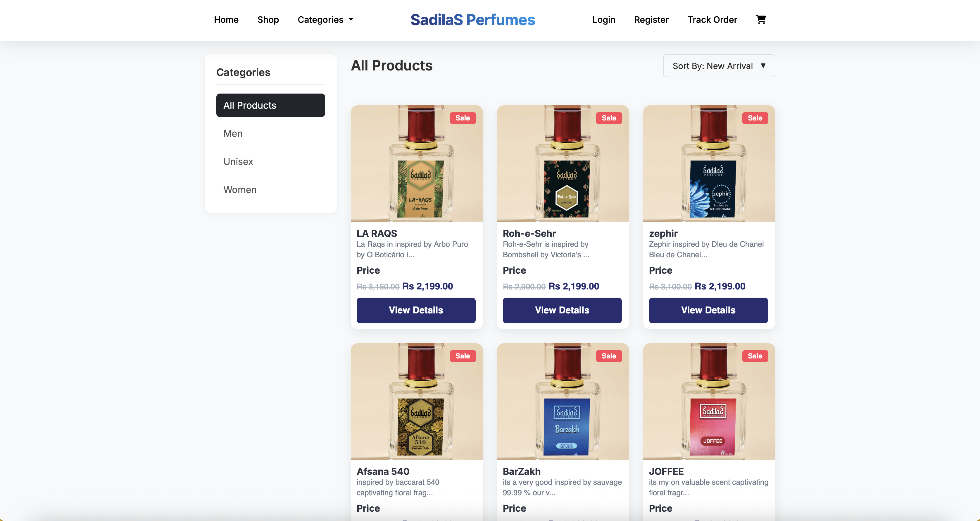View details for LA RAQS perfume
This screenshot has width=980, height=521.
tap(416, 310)
